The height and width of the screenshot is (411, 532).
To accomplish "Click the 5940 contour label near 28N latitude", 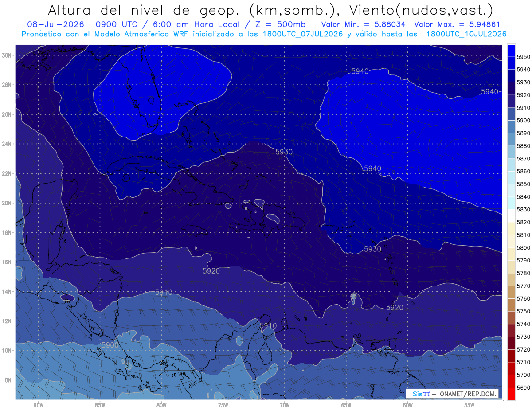I will tap(360, 71).
